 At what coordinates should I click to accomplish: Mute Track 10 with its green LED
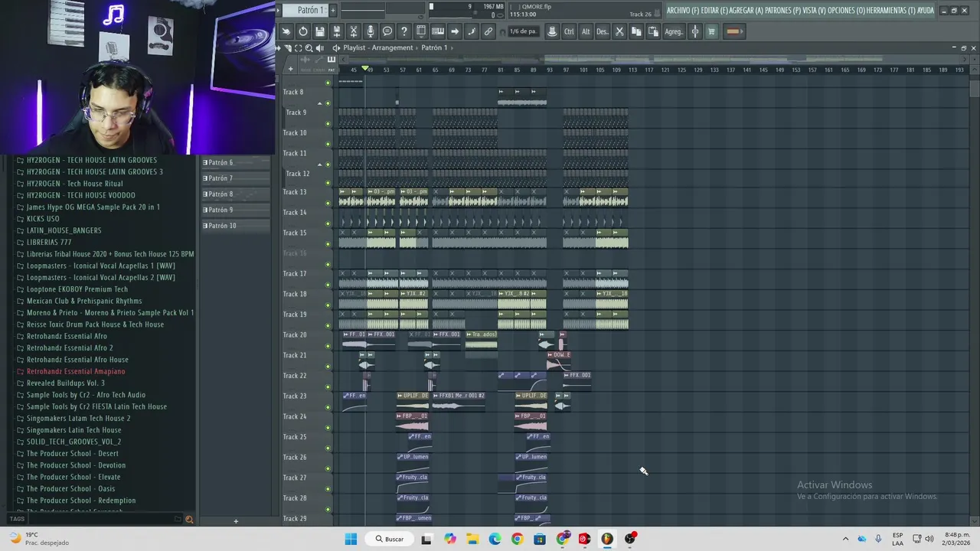click(x=328, y=144)
